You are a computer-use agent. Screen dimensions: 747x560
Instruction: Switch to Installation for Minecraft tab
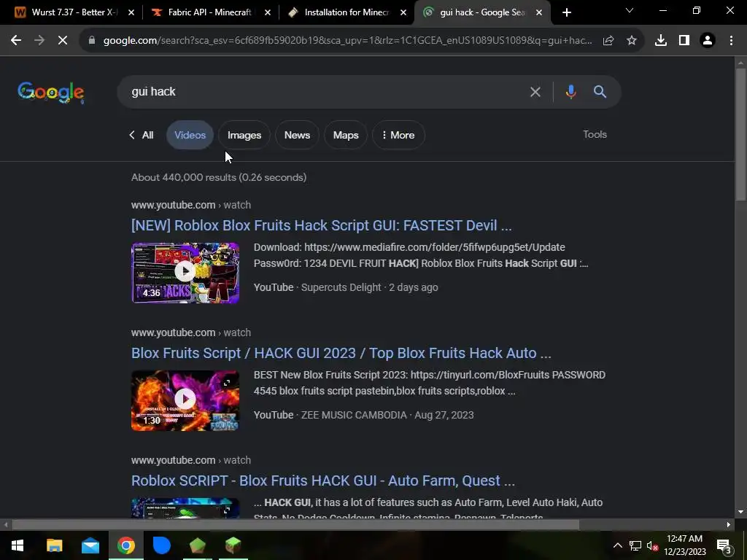coord(347,12)
